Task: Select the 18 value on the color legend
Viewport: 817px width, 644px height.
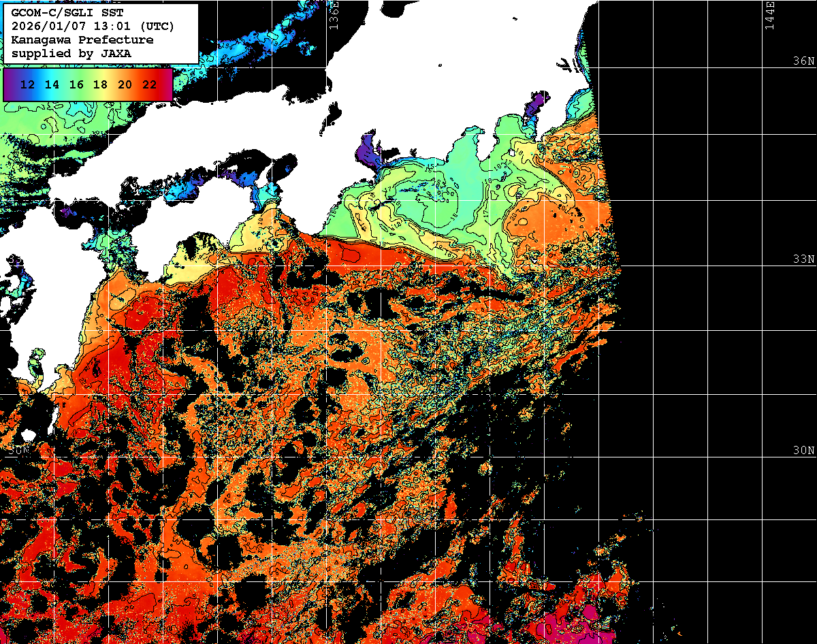Action: click(100, 84)
